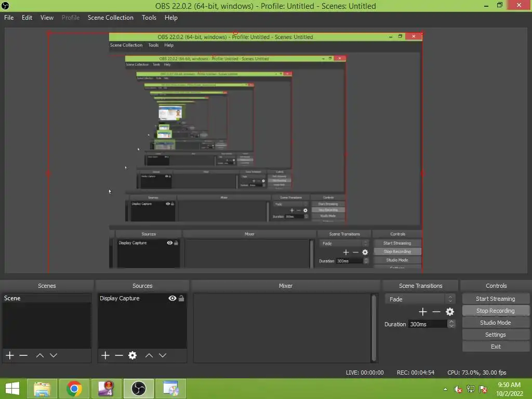Move scene up with the Scenes up arrow
Screen dimensions: 532x399
(39, 355)
